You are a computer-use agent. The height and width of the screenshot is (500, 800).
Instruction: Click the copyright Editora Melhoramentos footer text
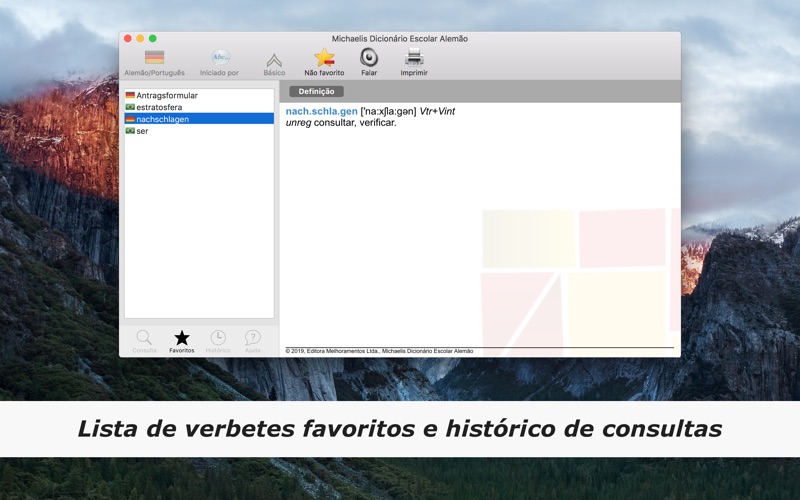(x=379, y=351)
